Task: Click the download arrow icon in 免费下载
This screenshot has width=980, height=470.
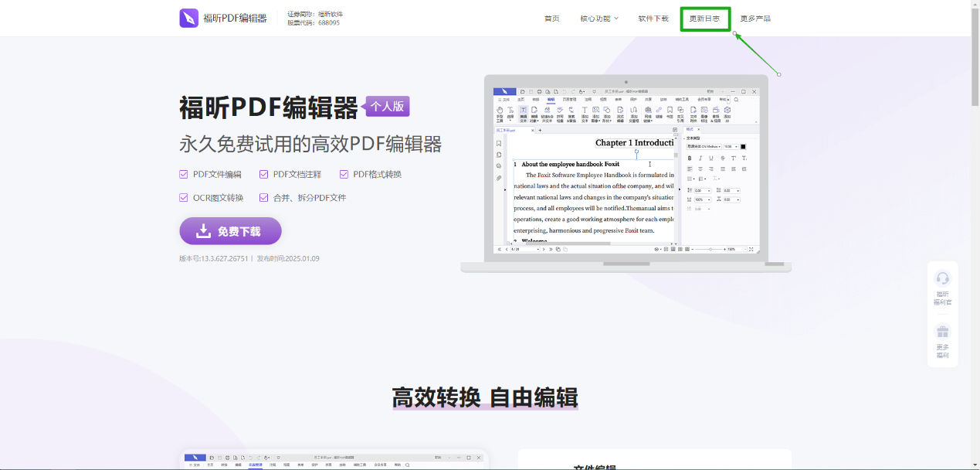Action: pos(203,231)
